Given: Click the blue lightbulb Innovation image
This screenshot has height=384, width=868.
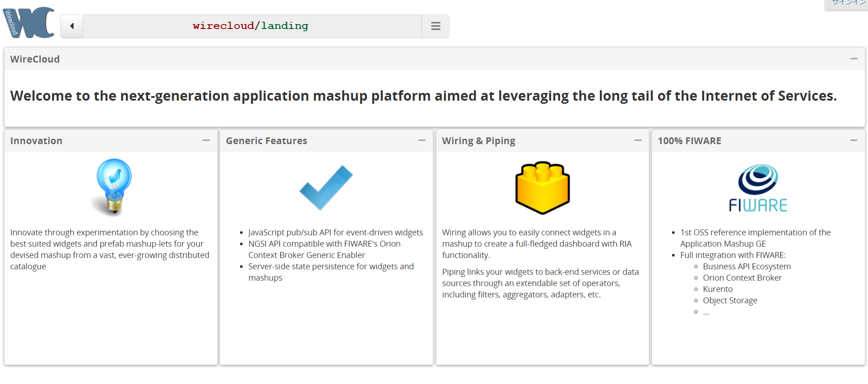Looking at the screenshot, I should click(x=113, y=187).
